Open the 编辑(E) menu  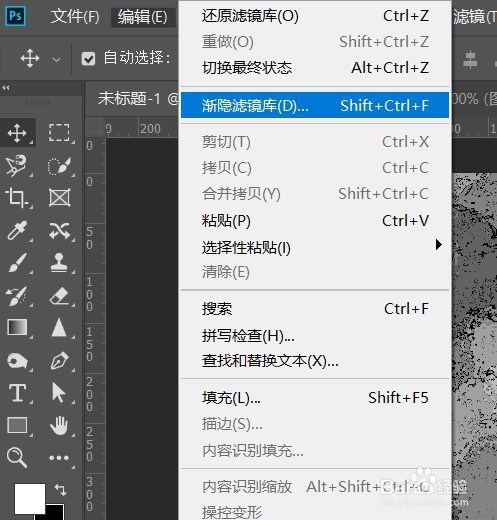[x=143, y=17]
